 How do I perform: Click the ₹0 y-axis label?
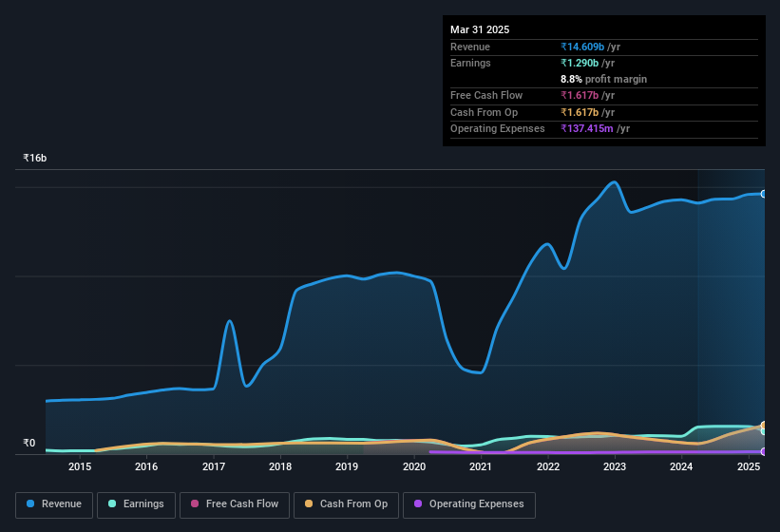point(29,443)
